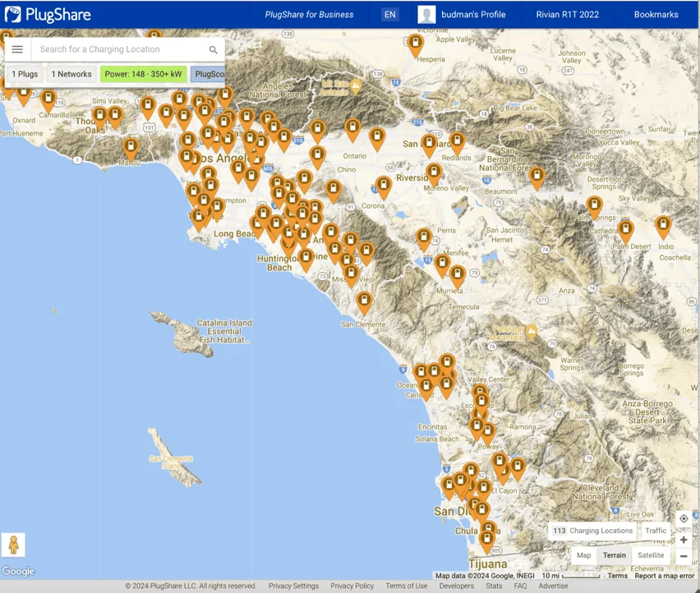The image size is (700, 593).
Task: Select the charger pin above Murrieta
Action: pyautogui.click(x=457, y=275)
